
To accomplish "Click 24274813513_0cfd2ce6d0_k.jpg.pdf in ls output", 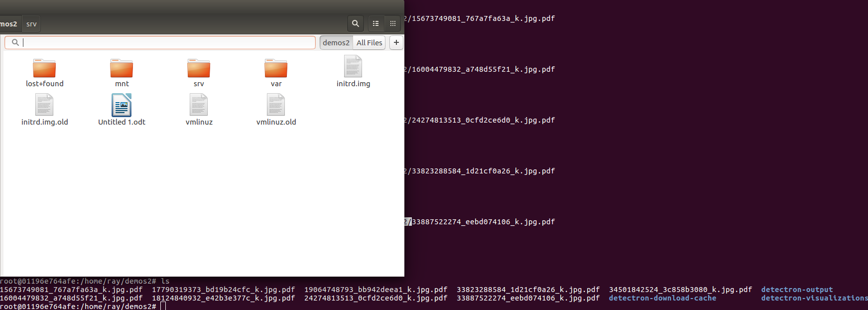I will click(376, 298).
